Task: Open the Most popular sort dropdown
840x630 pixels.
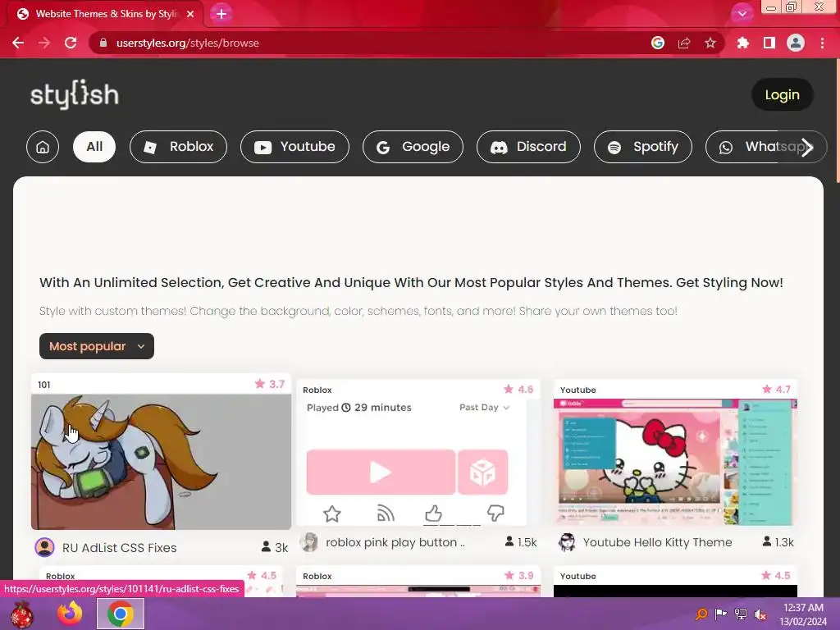Action: pyautogui.click(x=97, y=346)
